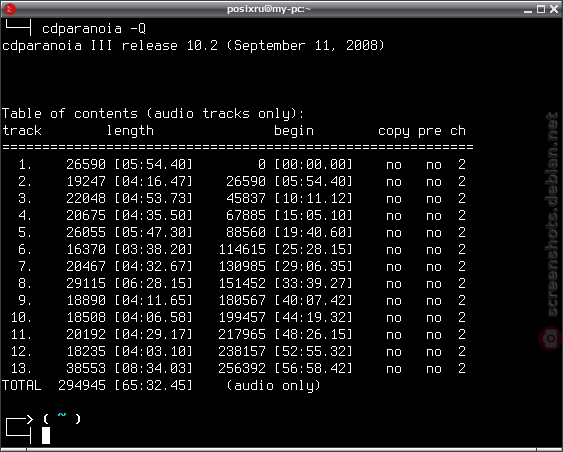This screenshot has height=452, width=563.
Task: Click track 10 begin sector 199457
Action: coord(242,317)
